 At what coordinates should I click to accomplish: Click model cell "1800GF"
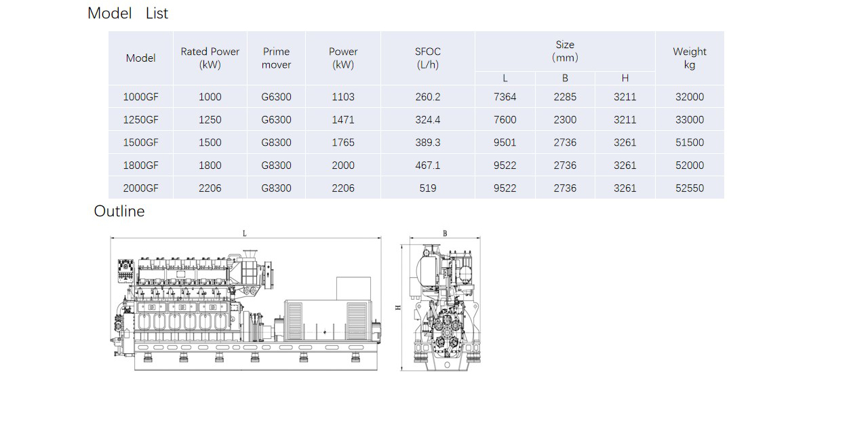141,165
